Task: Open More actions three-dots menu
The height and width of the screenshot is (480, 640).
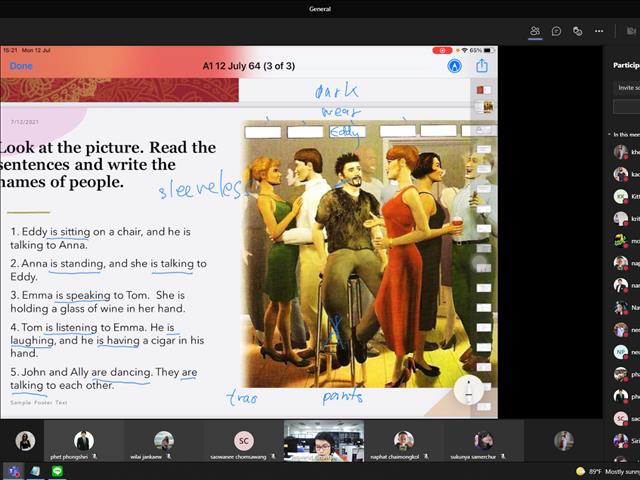Action: (x=599, y=31)
